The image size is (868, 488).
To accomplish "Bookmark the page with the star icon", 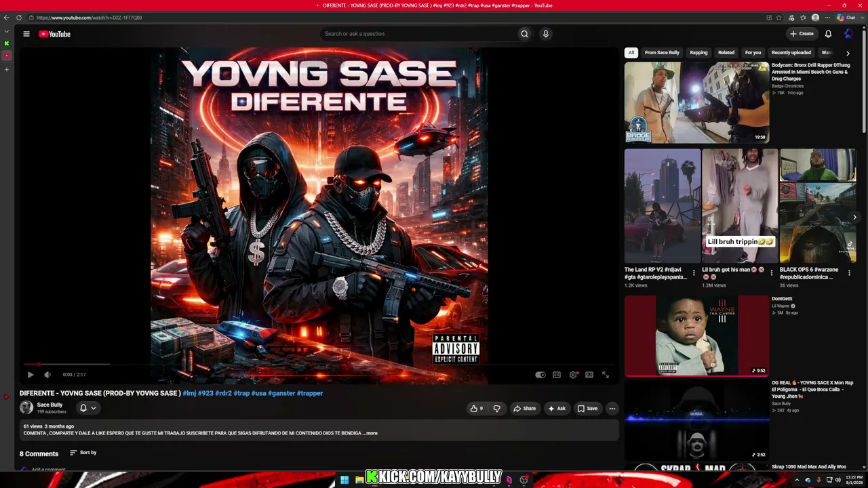I will pyautogui.click(x=778, y=18).
